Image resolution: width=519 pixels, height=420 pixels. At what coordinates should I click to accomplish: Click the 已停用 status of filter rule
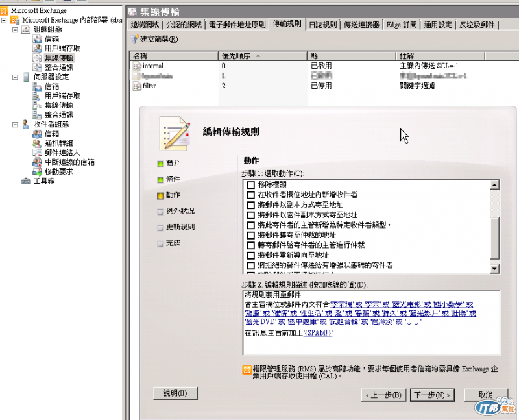(321, 86)
